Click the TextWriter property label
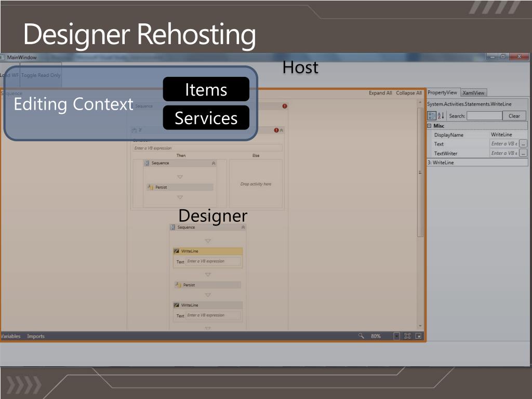The width and height of the screenshot is (532, 399). pos(445,153)
